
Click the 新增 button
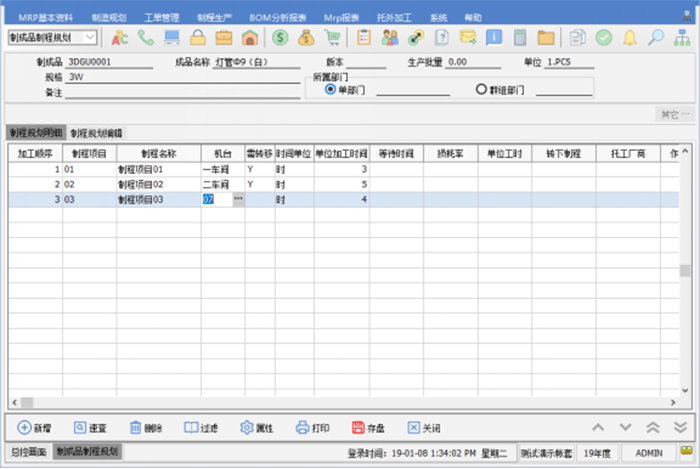[35, 428]
